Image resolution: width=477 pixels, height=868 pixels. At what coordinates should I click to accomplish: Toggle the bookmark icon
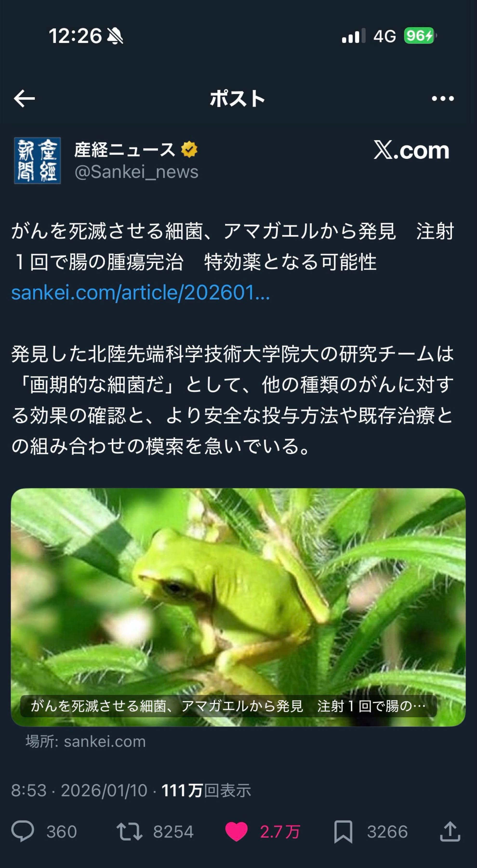pos(343,832)
